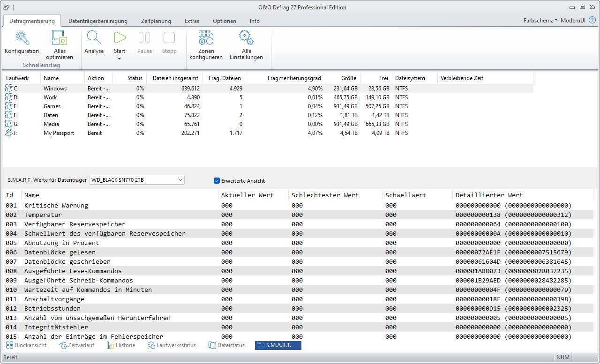Screen dimensions: 600x364
Task: Click the Detaillierter Wert column header
Action: point(523,195)
